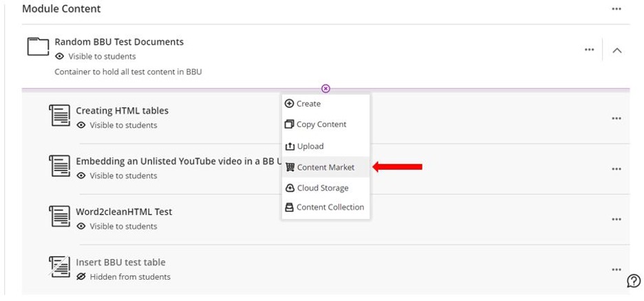
Task: Open options menu for Random BBU Test Documents
Action: 589,49
